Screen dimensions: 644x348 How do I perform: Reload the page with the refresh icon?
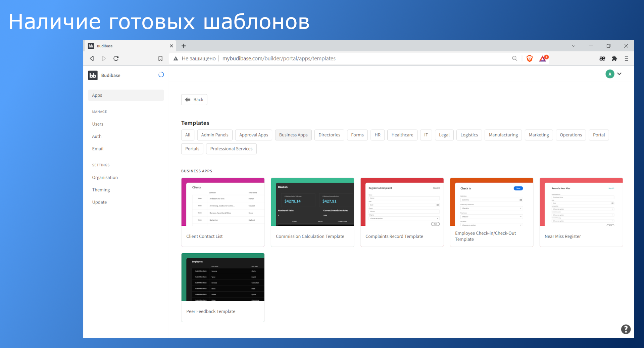[x=116, y=58]
